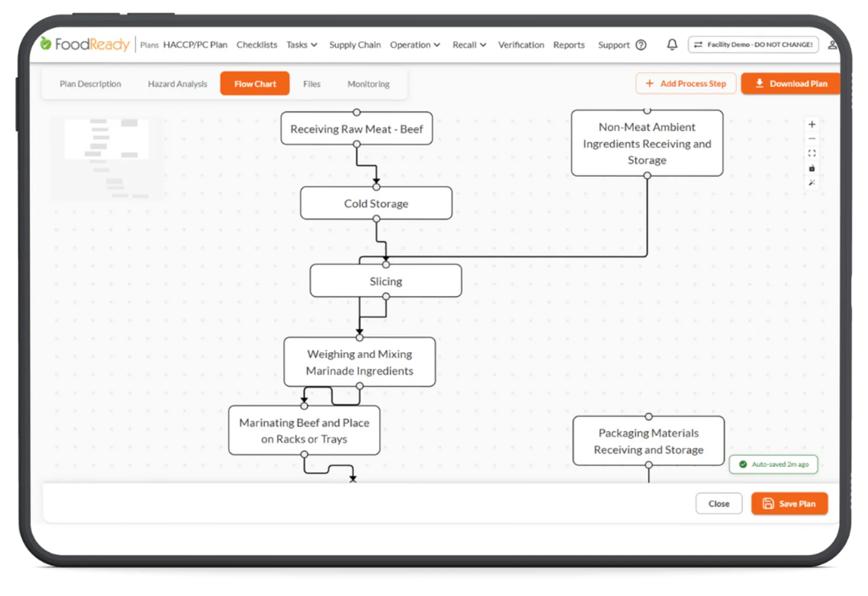
Task: Switch to the Hazard Analysis tab
Action: coord(177,84)
